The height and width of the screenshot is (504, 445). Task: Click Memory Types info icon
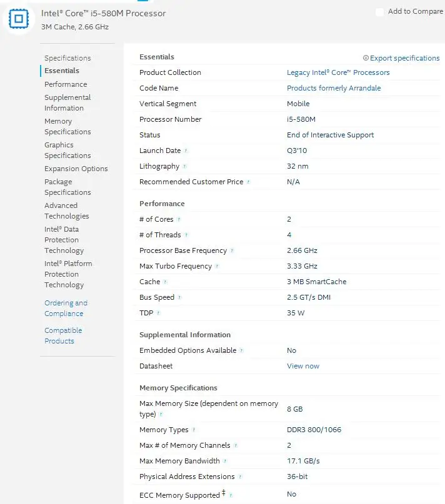click(193, 430)
